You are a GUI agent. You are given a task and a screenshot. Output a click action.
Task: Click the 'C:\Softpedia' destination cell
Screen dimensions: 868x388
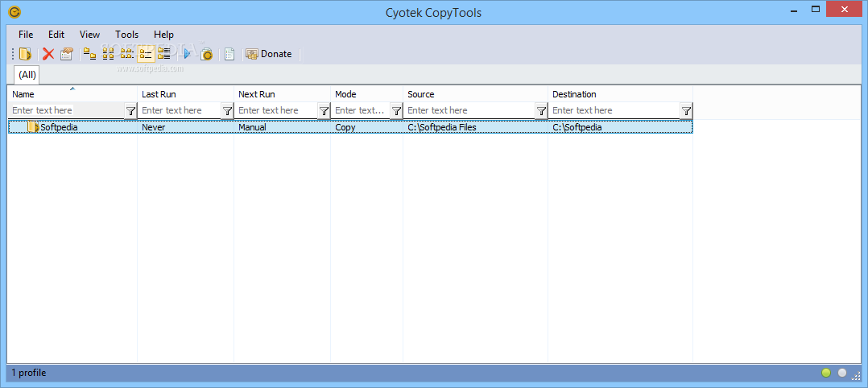point(621,127)
